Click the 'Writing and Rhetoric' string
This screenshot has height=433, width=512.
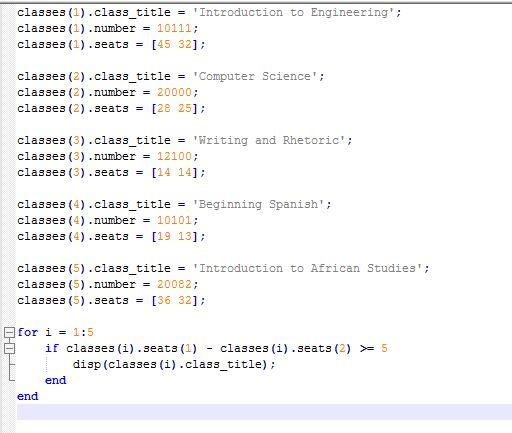(269, 140)
